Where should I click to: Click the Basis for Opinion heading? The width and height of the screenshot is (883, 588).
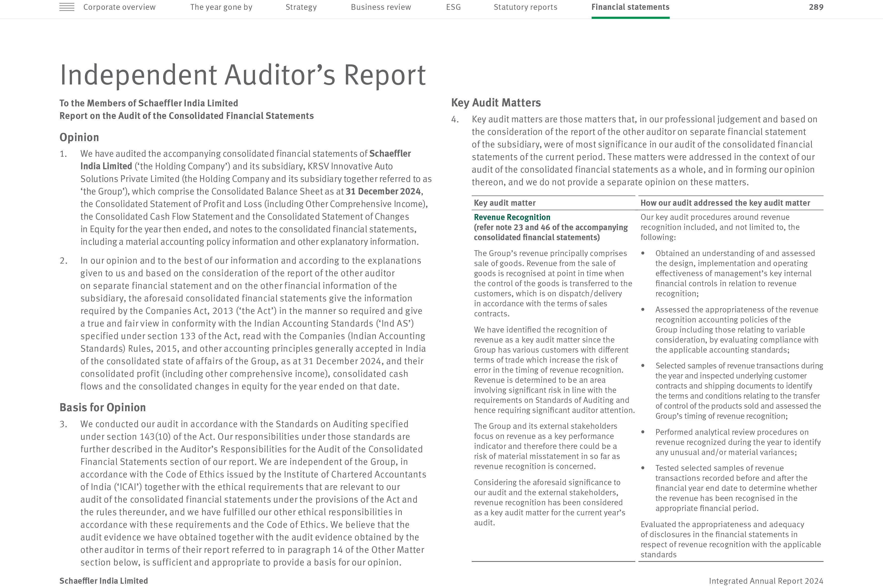pos(102,407)
